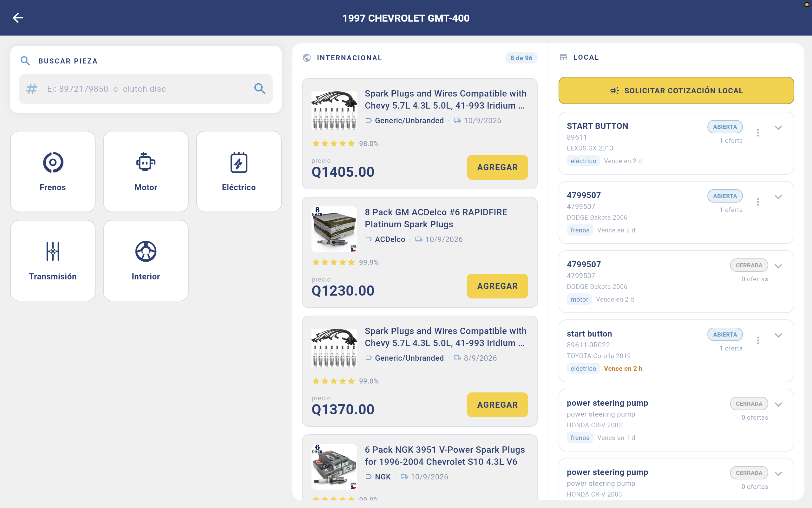Expand the start button Toyota Corolla quote
This screenshot has width=812, height=508.
(x=778, y=335)
